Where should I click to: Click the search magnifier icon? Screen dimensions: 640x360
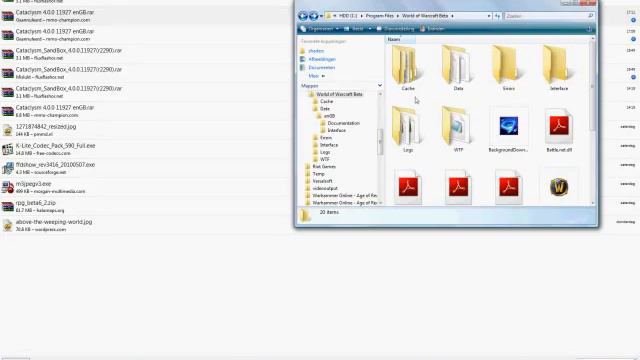point(590,16)
